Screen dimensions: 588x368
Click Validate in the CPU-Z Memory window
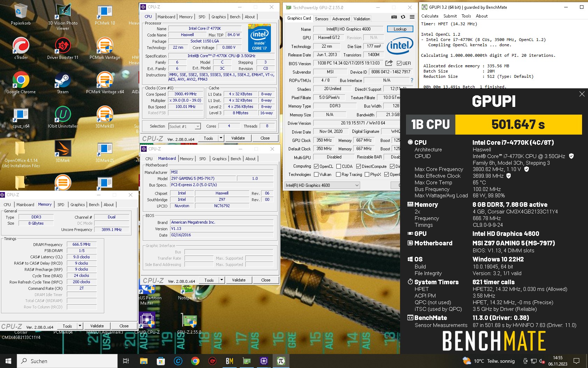(x=97, y=326)
